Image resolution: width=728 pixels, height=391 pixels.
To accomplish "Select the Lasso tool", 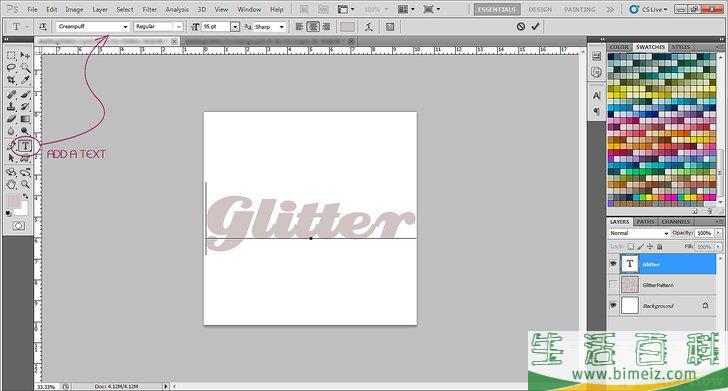I will point(11,68).
